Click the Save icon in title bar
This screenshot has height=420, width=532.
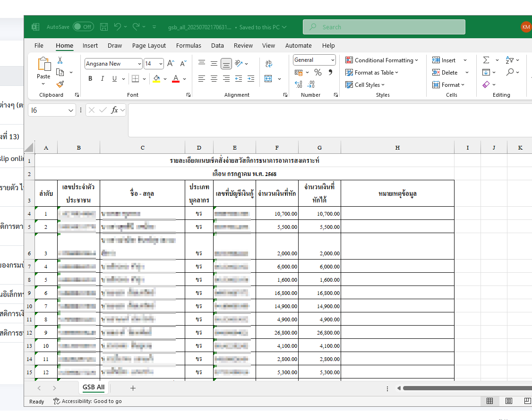[104, 27]
